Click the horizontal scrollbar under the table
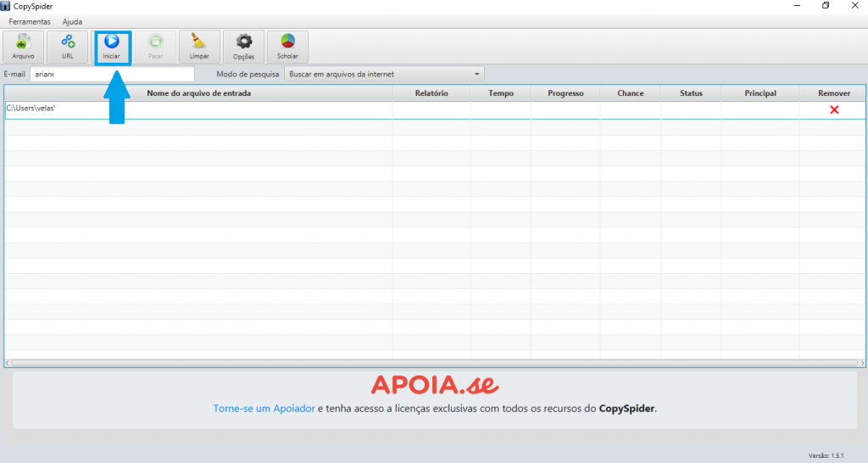Screen dimensions: 868x463 click(x=435, y=363)
